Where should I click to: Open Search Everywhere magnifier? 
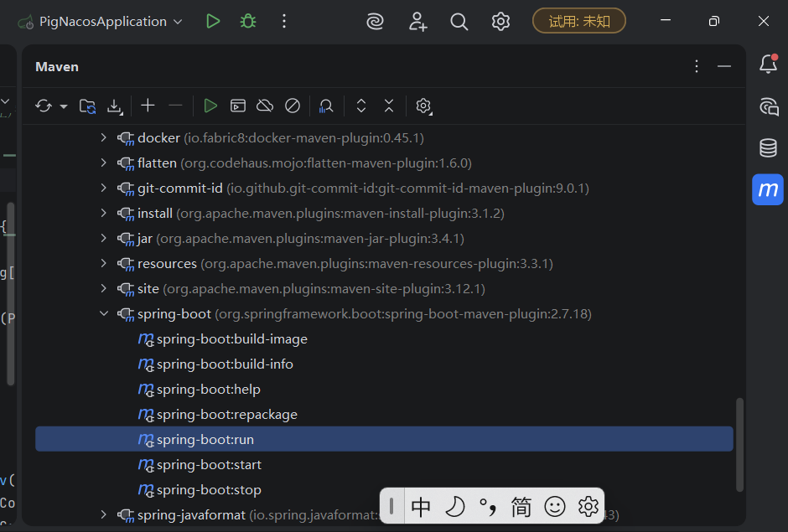pos(459,22)
